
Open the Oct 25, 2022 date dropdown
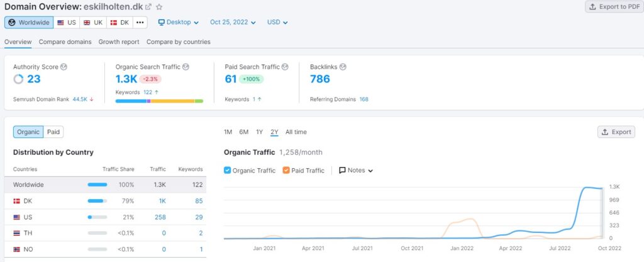tap(233, 22)
